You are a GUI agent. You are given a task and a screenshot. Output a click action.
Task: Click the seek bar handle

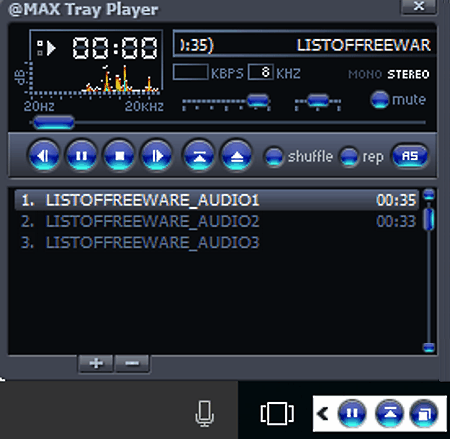point(54,123)
